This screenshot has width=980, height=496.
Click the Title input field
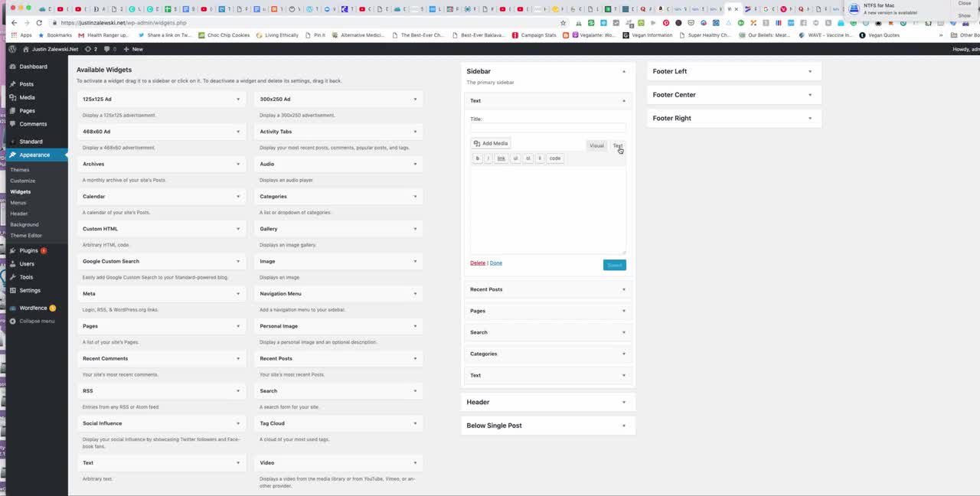click(547, 128)
